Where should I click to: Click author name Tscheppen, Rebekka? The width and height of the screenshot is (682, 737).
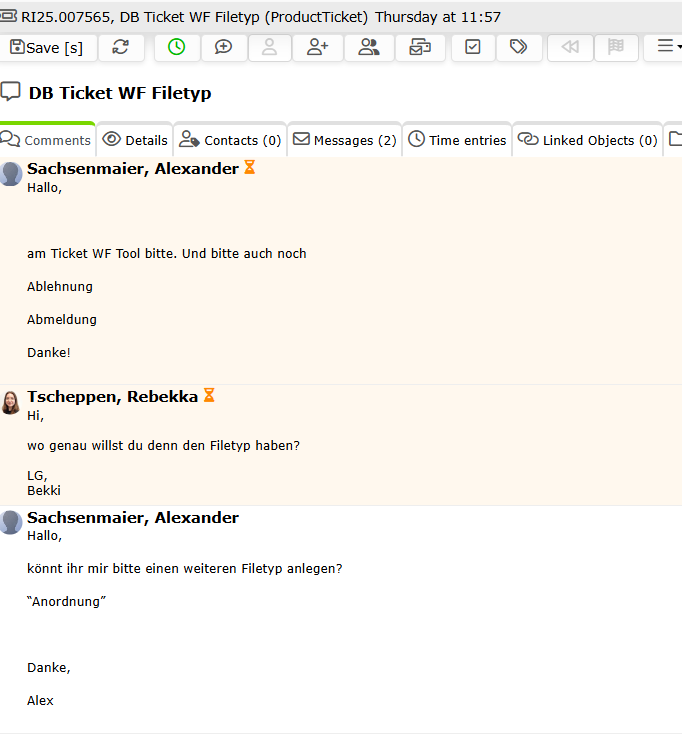coord(112,397)
